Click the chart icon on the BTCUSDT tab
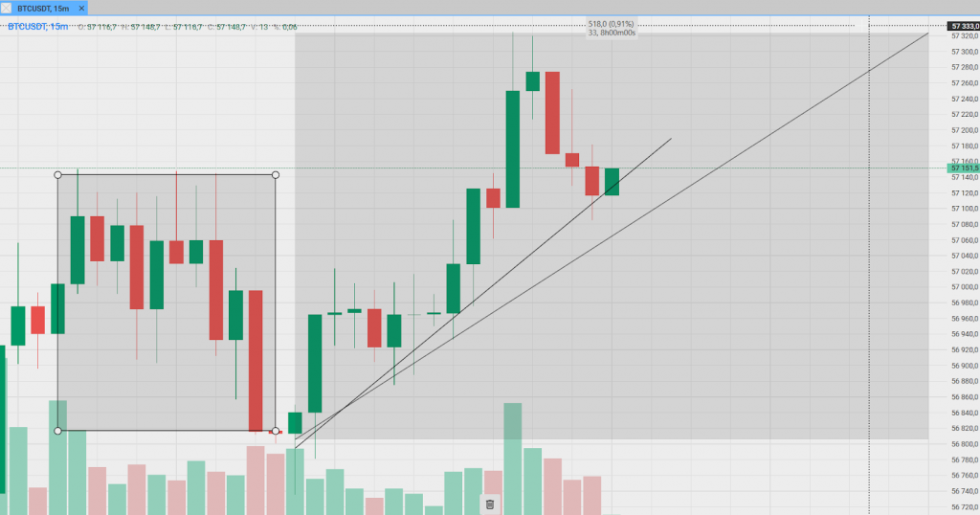Screen dimensions: 980x515 (x=7, y=8)
